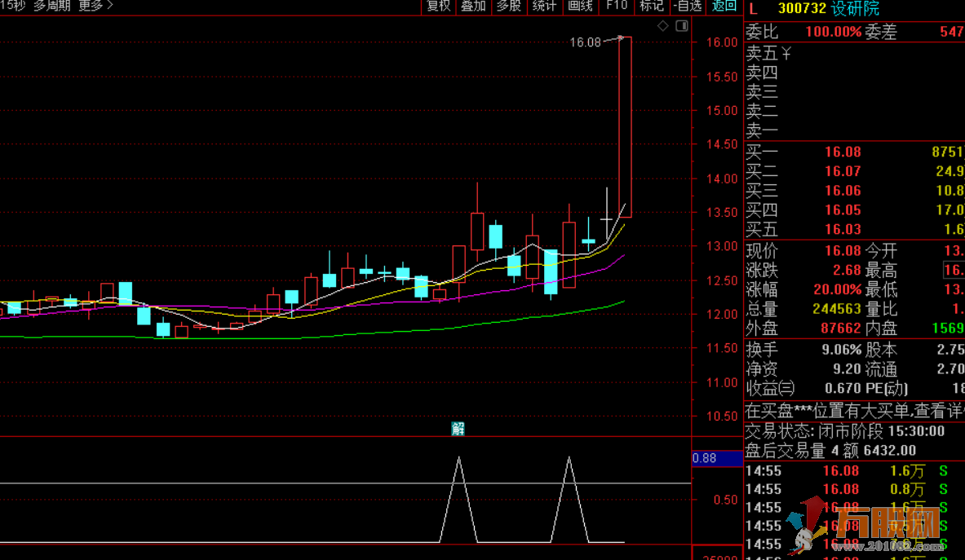Click the 复权 button
This screenshot has width=965, height=560.
tap(438, 7)
